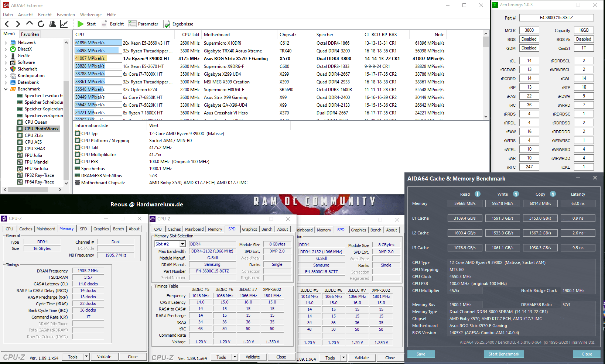This screenshot has height=364, width=605.
Task: Go up one level with the up arrow
Action: tap(29, 24)
